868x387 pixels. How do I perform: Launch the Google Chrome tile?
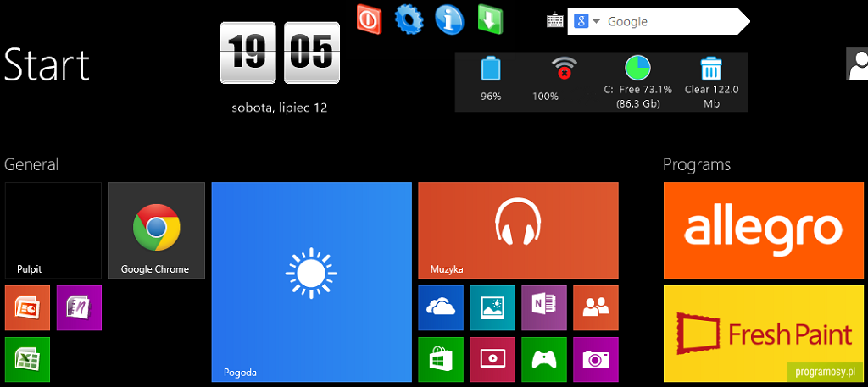157,230
